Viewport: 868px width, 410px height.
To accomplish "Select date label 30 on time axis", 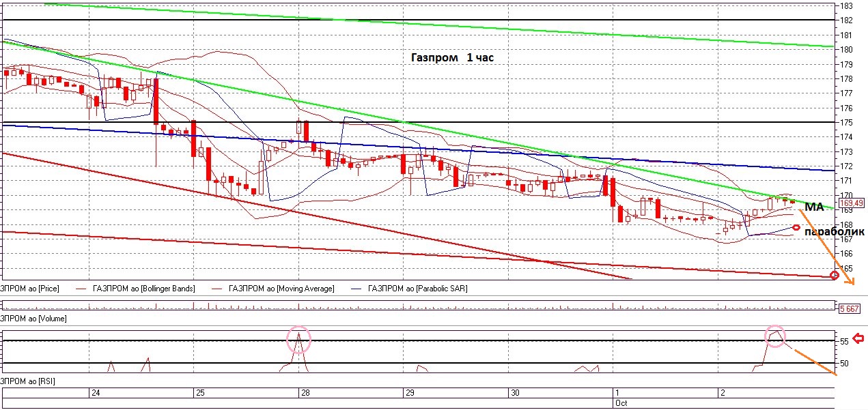I will 515,393.
